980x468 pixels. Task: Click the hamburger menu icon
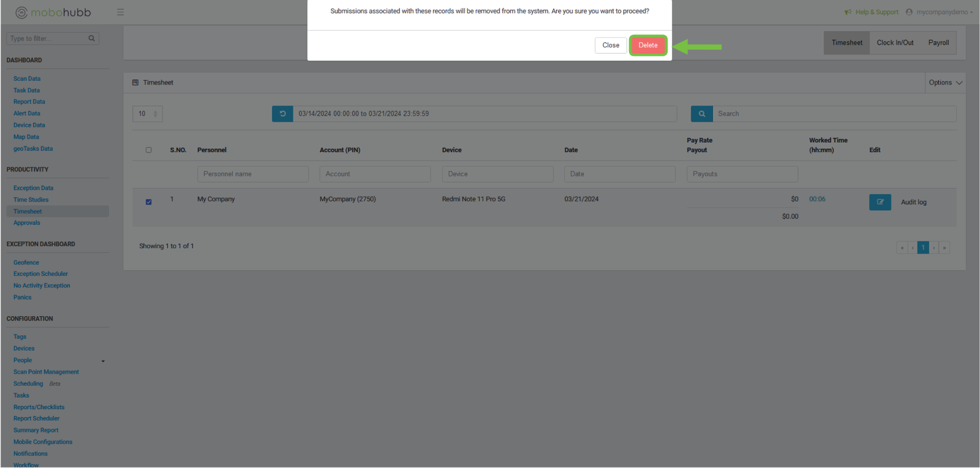point(121,12)
